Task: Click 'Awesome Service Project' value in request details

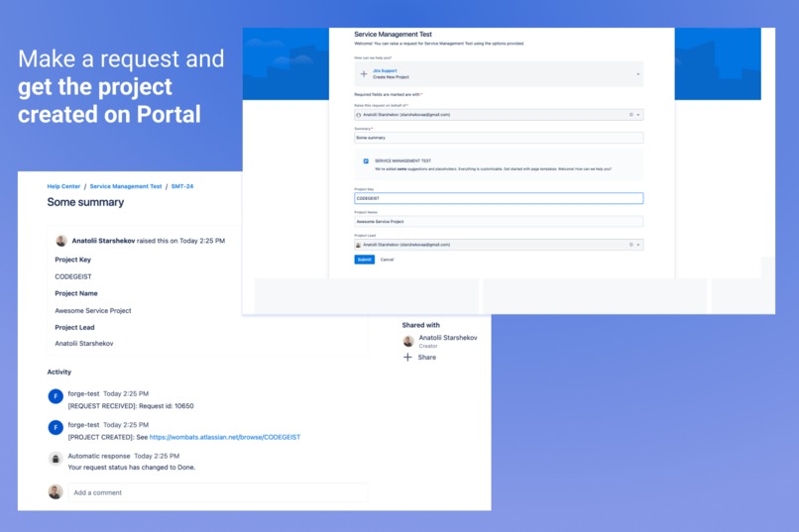Action: pyautogui.click(x=93, y=310)
